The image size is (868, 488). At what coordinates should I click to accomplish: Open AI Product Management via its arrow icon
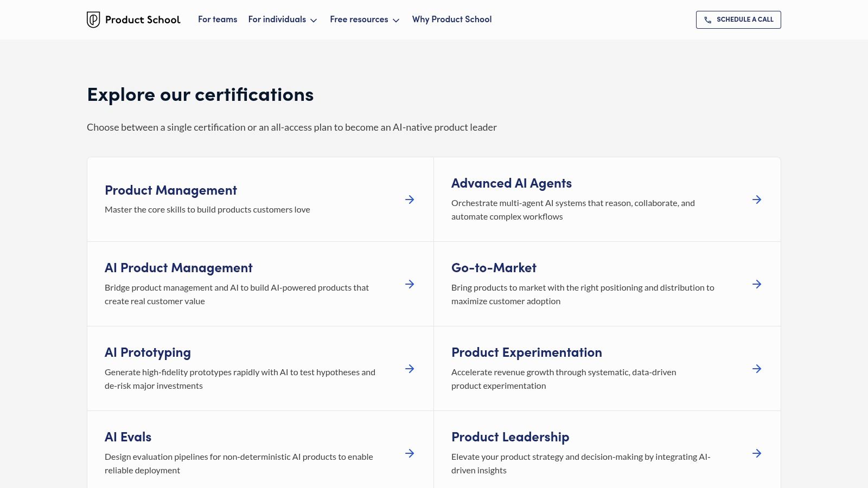click(410, 284)
